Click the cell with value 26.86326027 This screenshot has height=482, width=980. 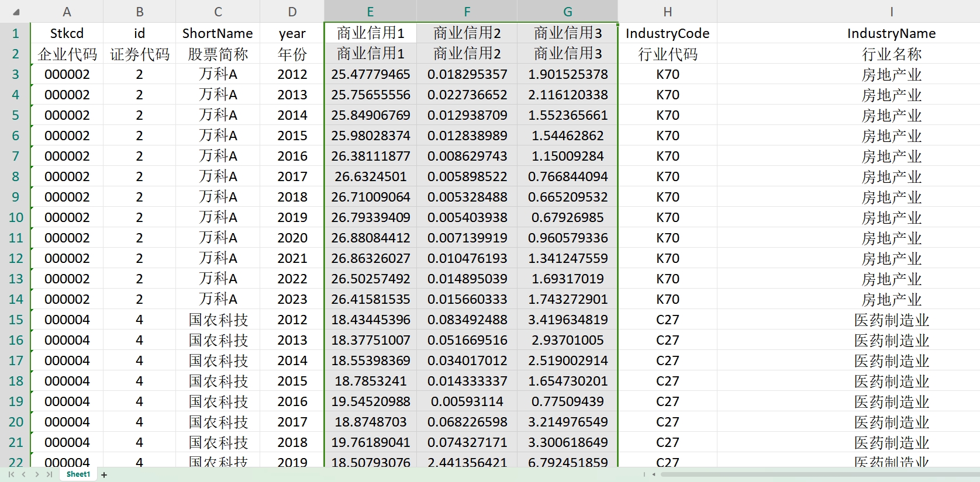(x=370, y=258)
